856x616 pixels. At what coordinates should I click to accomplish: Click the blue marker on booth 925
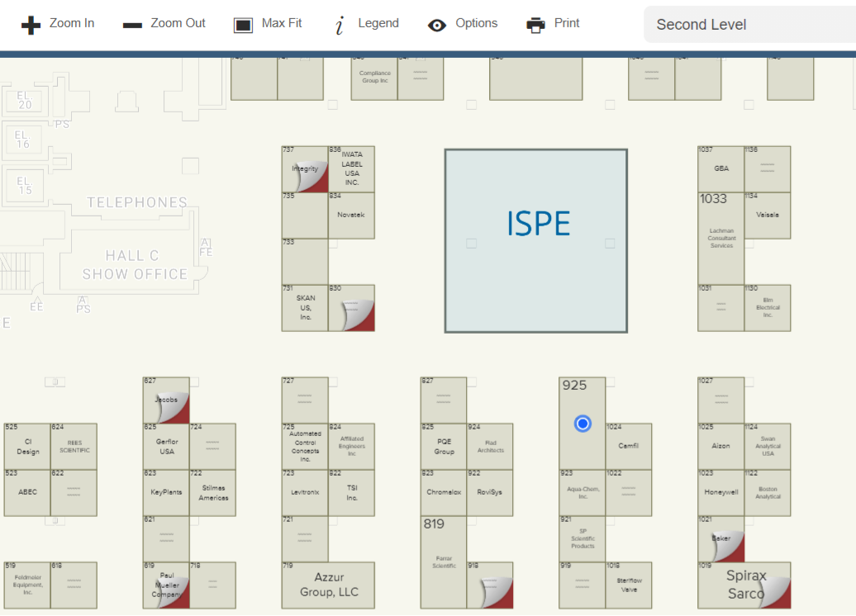583,424
